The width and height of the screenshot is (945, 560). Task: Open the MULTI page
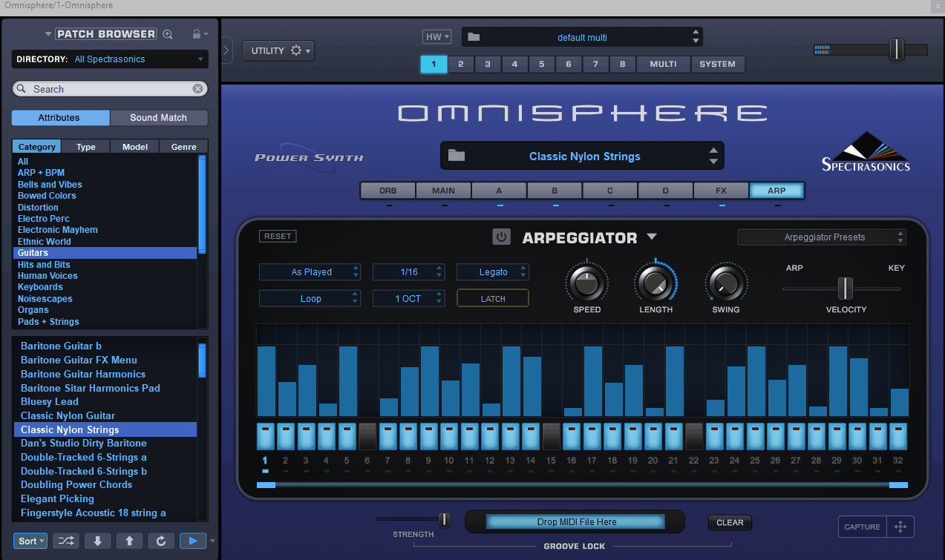[x=663, y=64]
